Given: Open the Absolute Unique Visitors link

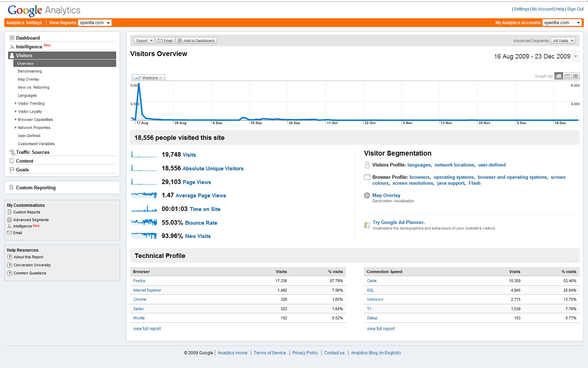Looking at the screenshot, I should [213, 169].
